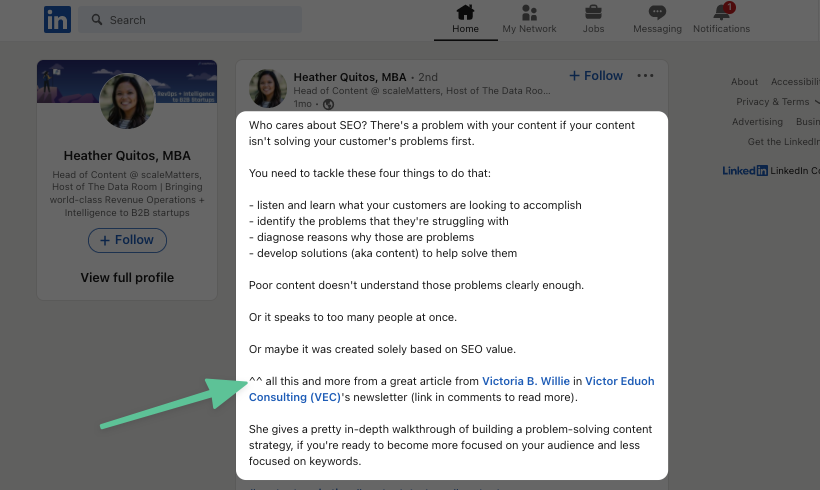The image size is (820, 490).
Task: Open the post author's small avatar
Action: pyautogui.click(x=268, y=89)
